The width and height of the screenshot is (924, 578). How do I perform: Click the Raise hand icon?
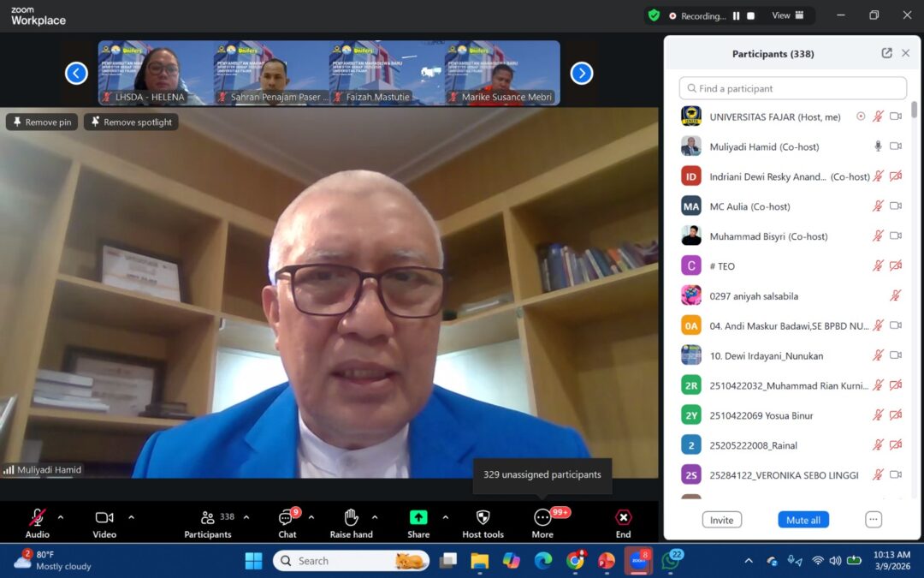[x=351, y=518]
